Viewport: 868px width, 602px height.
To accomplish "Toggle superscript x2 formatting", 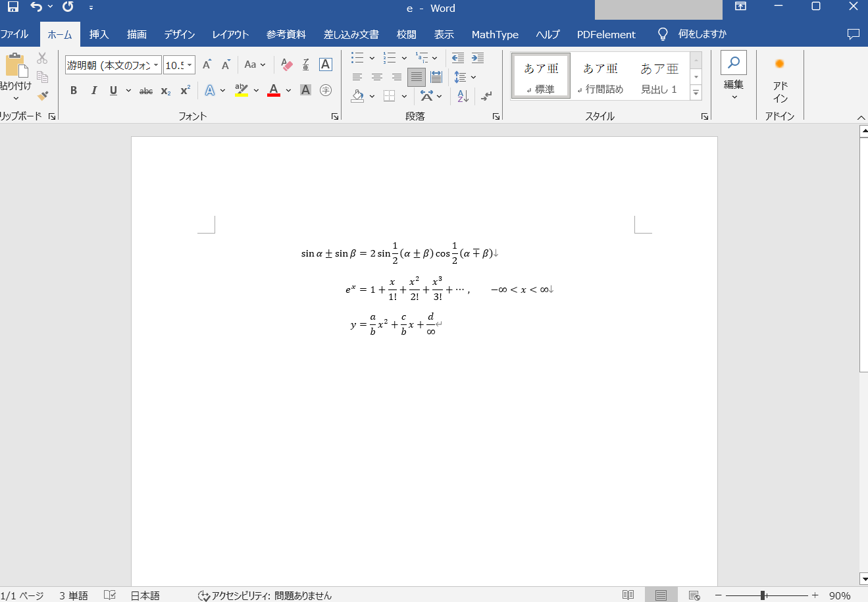I will click(186, 90).
